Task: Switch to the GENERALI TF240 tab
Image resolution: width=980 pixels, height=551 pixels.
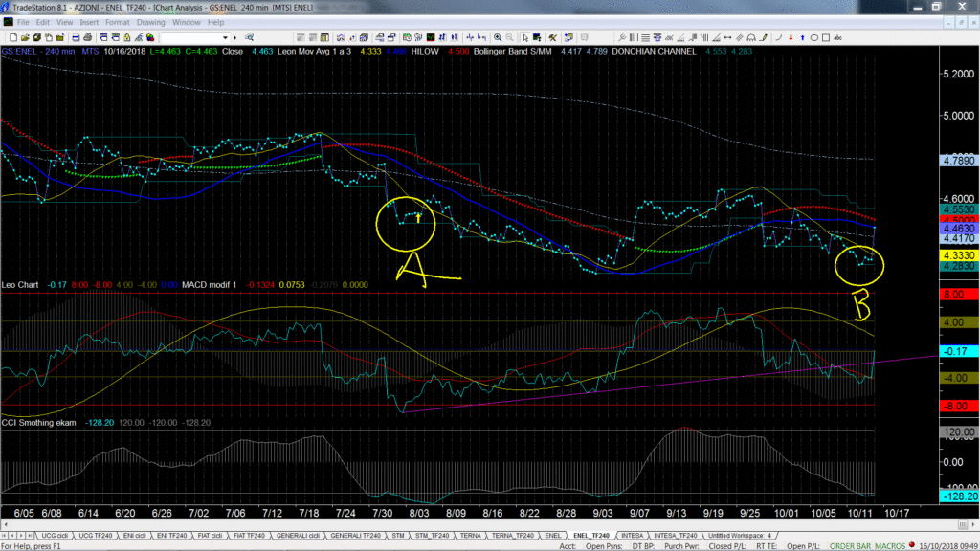Action: (x=355, y=536)
